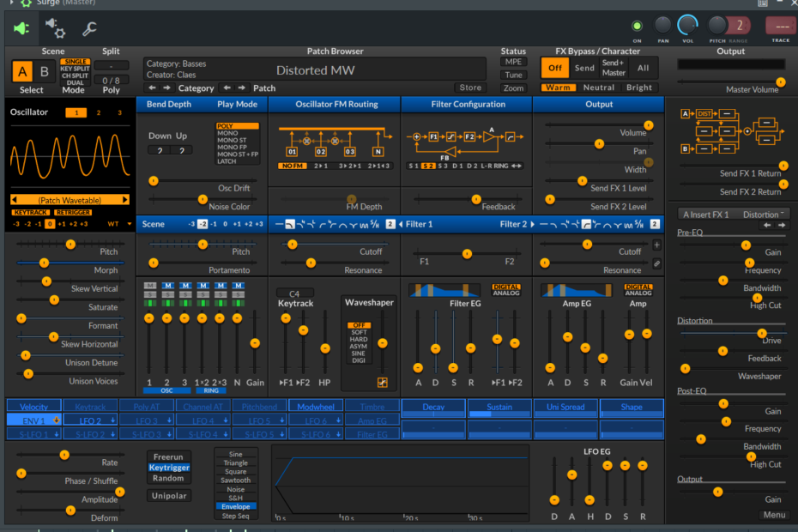Select the Velocity modulation source
Screen dimensions: 798x532
pyautogui.click(x=34, y=406)
